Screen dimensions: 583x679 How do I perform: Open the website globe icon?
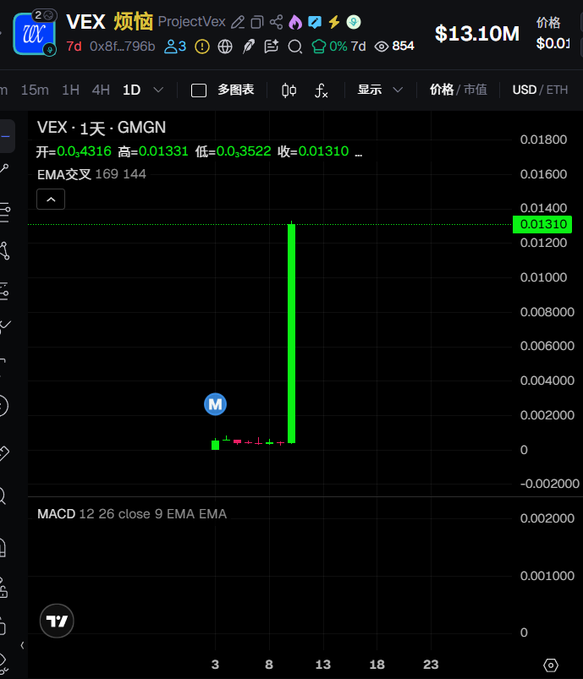click(x=225, y=46)
